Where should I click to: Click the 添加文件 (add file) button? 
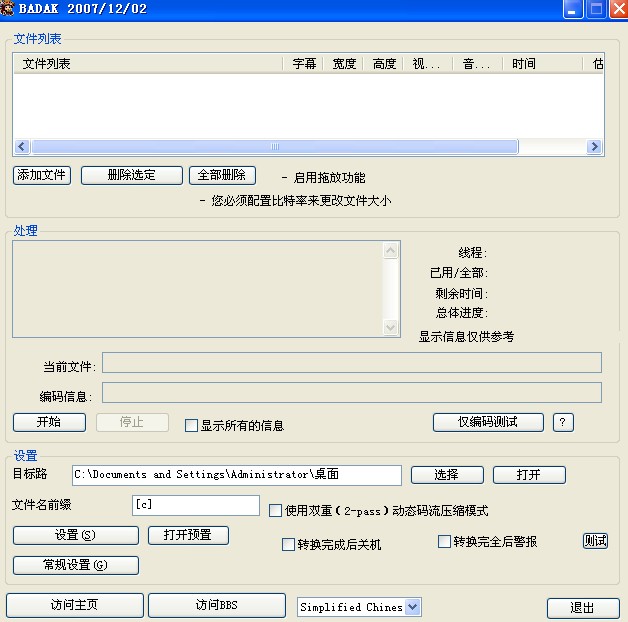42,175
